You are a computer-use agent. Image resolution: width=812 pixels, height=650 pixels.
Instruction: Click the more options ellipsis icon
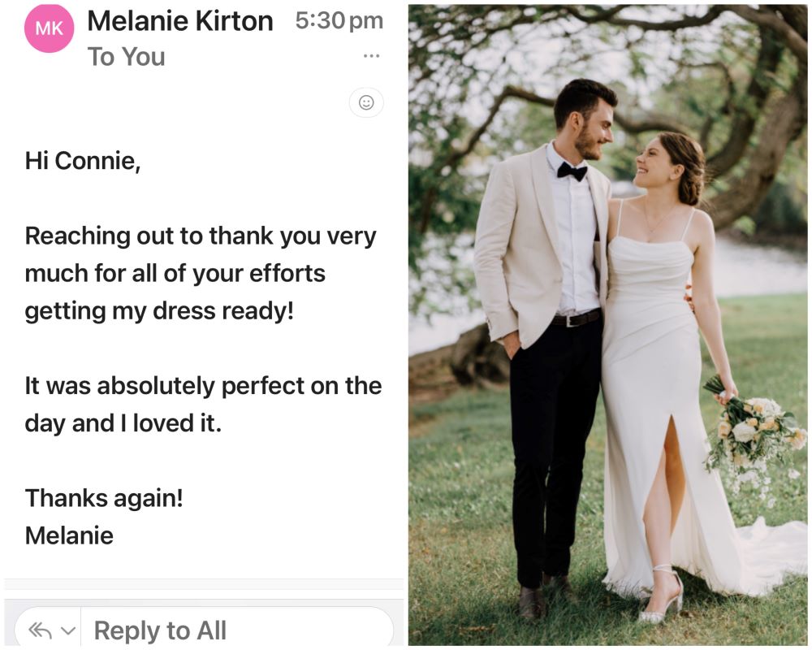tap(371, 55)
